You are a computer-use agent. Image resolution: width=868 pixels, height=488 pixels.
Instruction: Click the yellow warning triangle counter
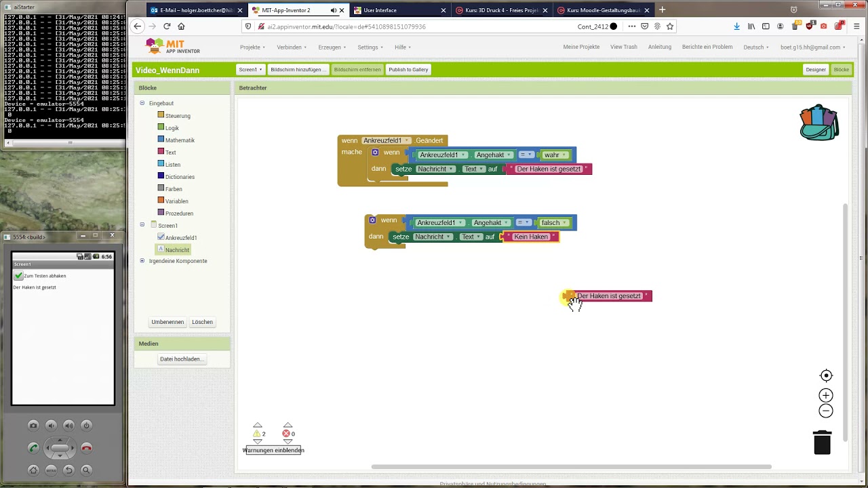click(x=257, y=434)
